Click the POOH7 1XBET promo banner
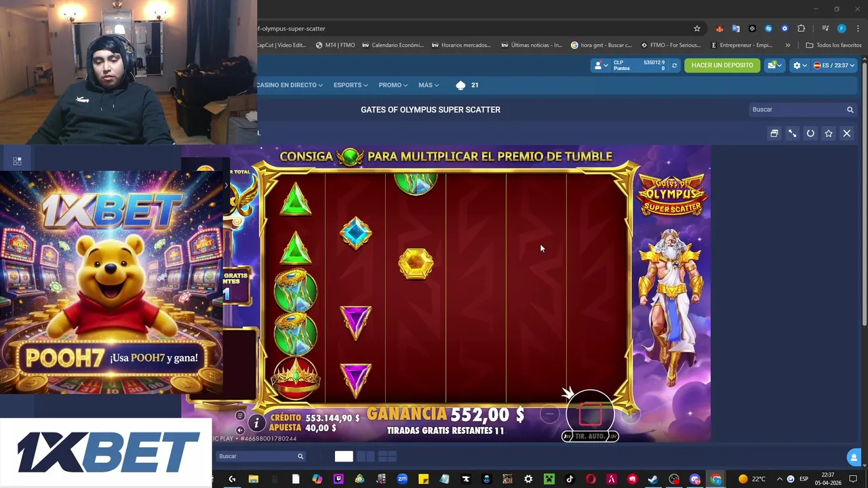 (x=112, y=281)
